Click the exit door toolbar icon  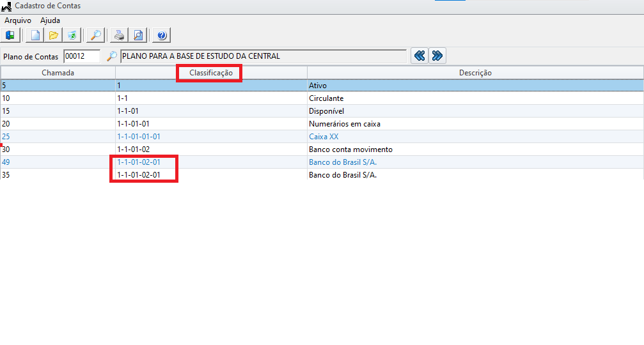click(x=10, y=35)
